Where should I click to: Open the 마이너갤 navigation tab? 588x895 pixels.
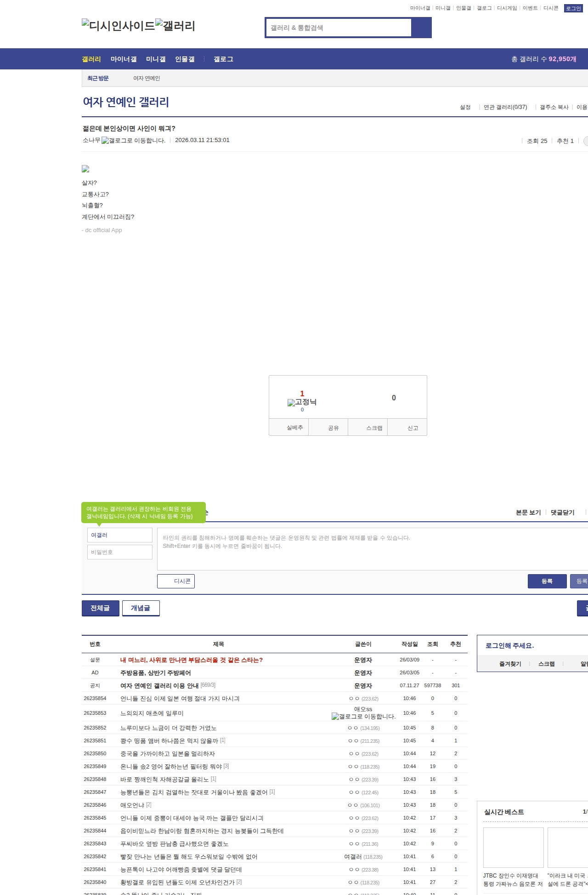[124, 59]
